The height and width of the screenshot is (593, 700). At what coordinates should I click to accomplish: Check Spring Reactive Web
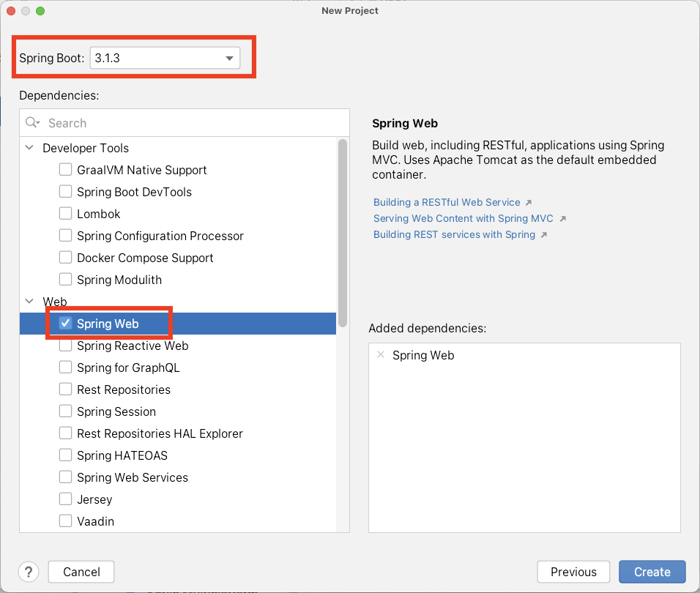point(66,346)
